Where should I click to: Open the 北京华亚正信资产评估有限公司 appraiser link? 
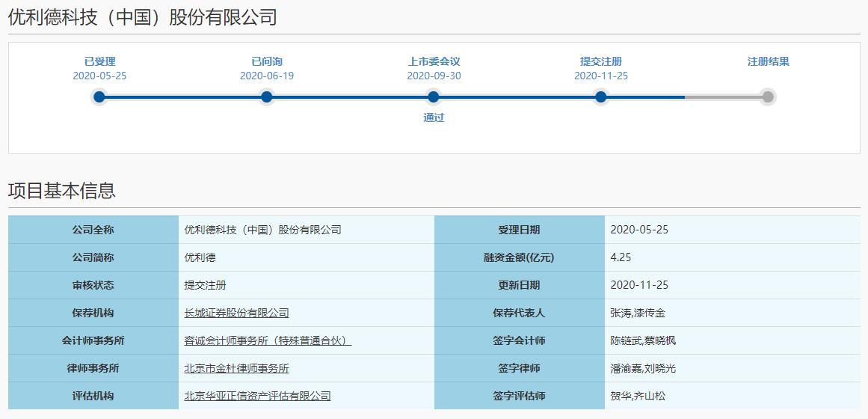click(x=257, y=396)
